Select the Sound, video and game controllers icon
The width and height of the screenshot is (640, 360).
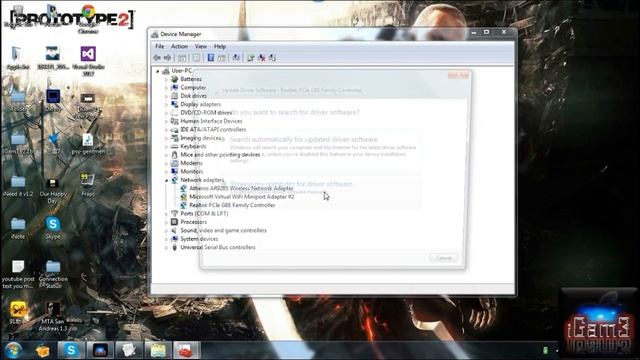point(174,231)
